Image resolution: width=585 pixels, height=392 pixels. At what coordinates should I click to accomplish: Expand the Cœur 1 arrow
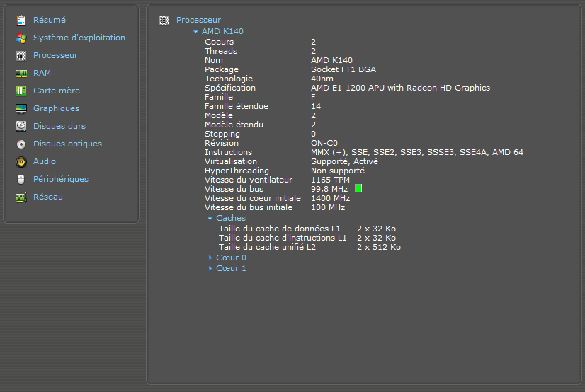[210, 268]
